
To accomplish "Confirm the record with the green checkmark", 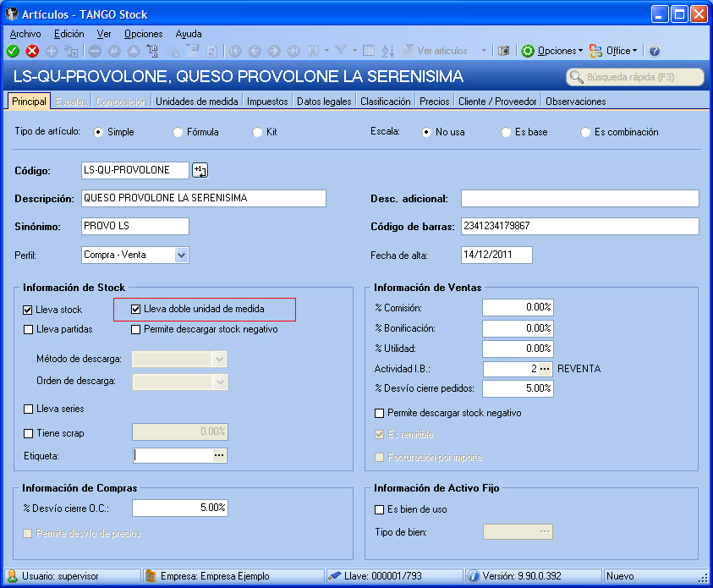I will [x=13, y=51].
